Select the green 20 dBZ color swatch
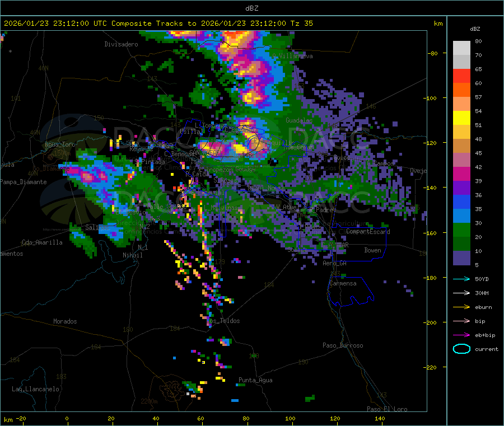The image size is (504, 426). (x=461, y=230)
